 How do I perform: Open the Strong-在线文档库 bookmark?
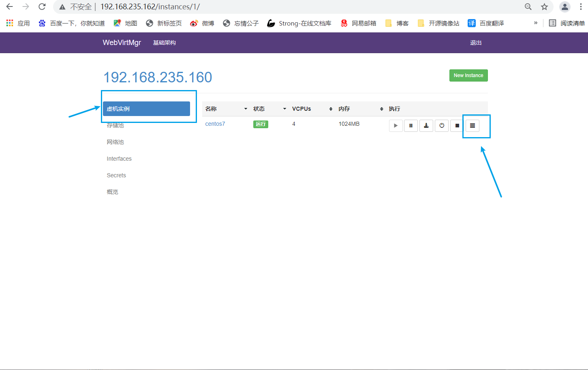click(x=299, y=23)
